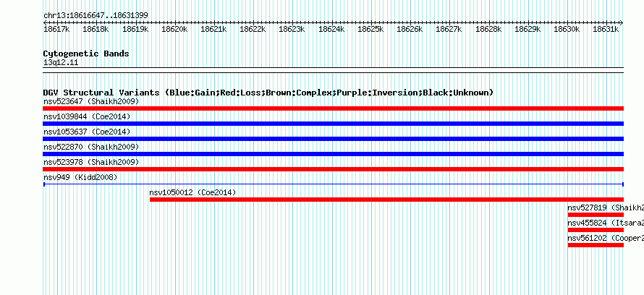Click the 18623k ruler tick label
The width and height of the screenshot is (644, 295).
(x=292, y=29)
